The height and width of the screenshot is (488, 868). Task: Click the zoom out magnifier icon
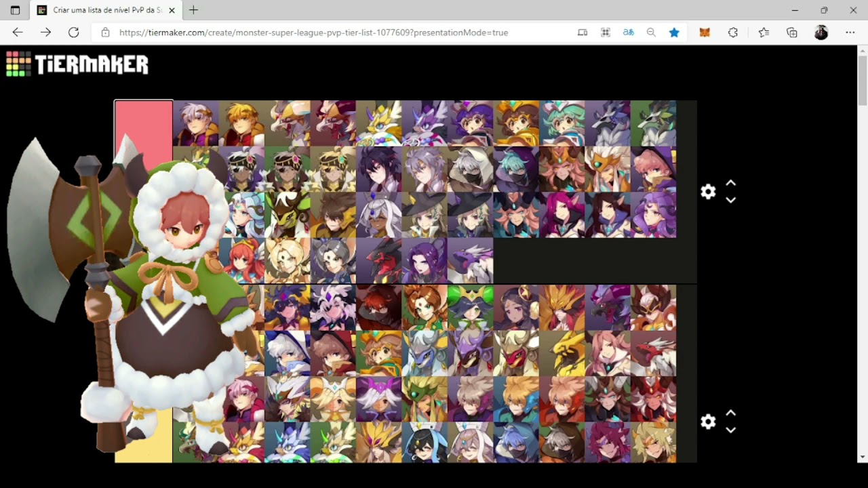651,32
